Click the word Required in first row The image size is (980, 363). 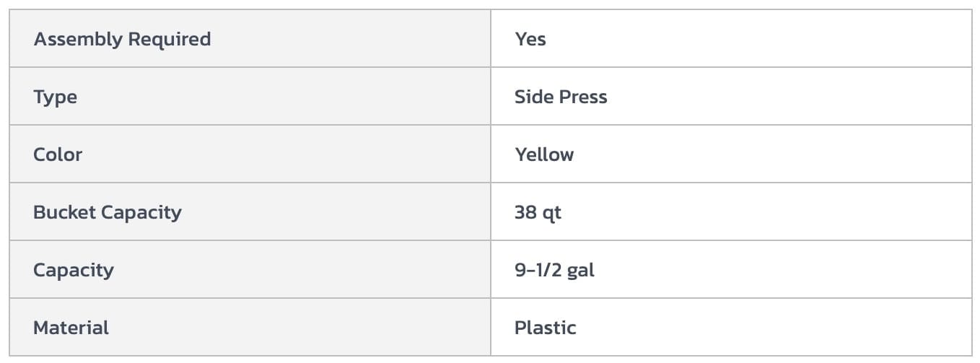tap(169, 39)
